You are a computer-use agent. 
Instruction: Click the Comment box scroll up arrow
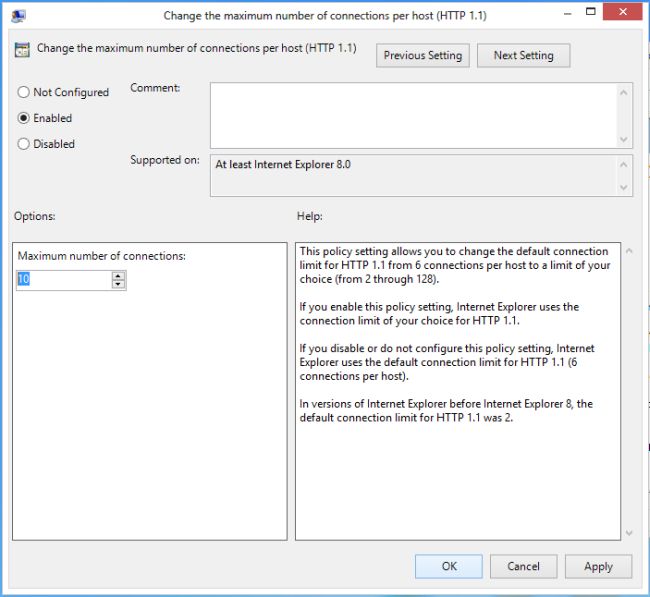pyautogui.click(x=623, y=92)
